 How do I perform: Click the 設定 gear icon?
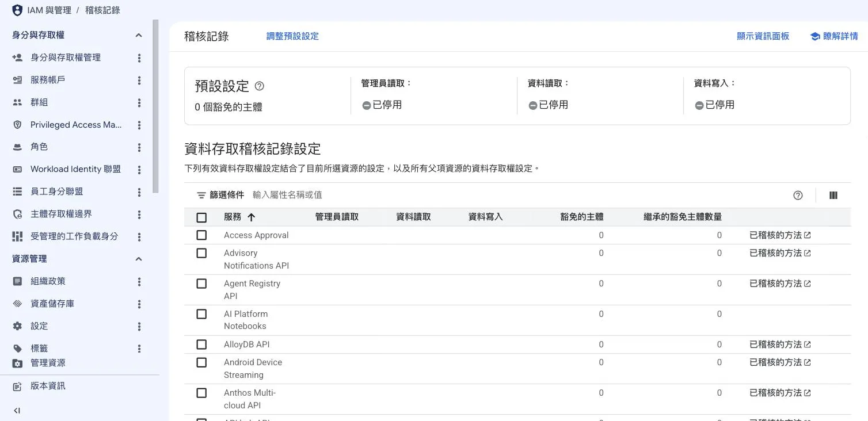(17, 326)
